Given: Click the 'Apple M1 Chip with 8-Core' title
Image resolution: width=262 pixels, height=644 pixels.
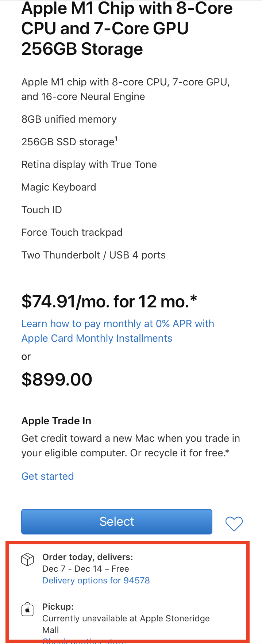Looking at the screenshot, I should pyautogui.click(x=127, y=9).
